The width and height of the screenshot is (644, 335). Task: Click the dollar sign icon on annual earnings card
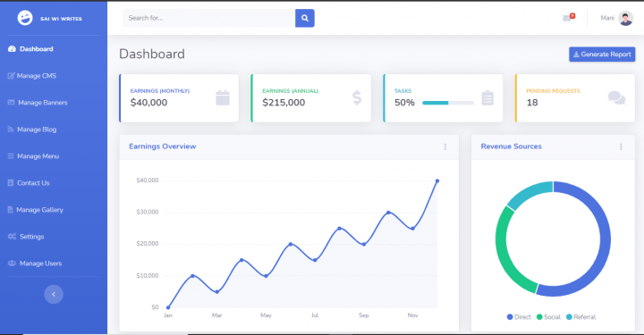pos(357,97)
